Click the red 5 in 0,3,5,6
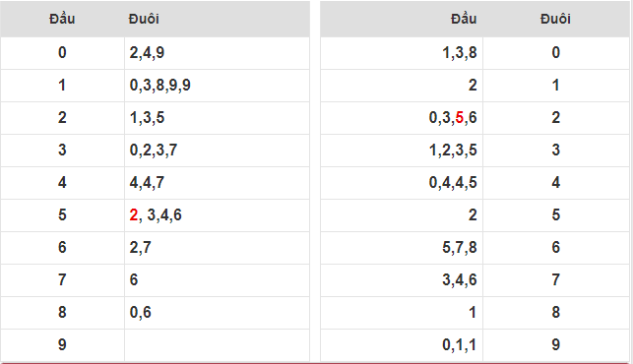Image resolution: width=633 pixels, height=364 pixels. (459, 118)
